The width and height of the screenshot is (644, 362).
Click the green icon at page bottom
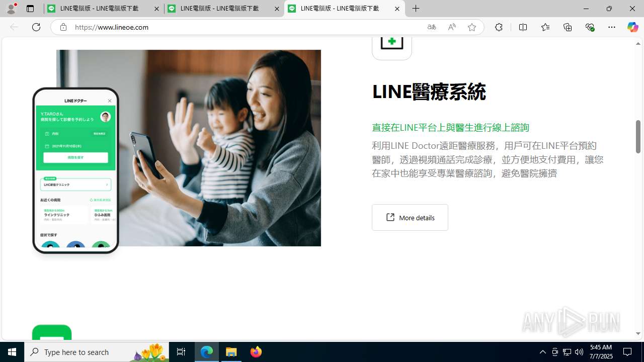(52, 332)
